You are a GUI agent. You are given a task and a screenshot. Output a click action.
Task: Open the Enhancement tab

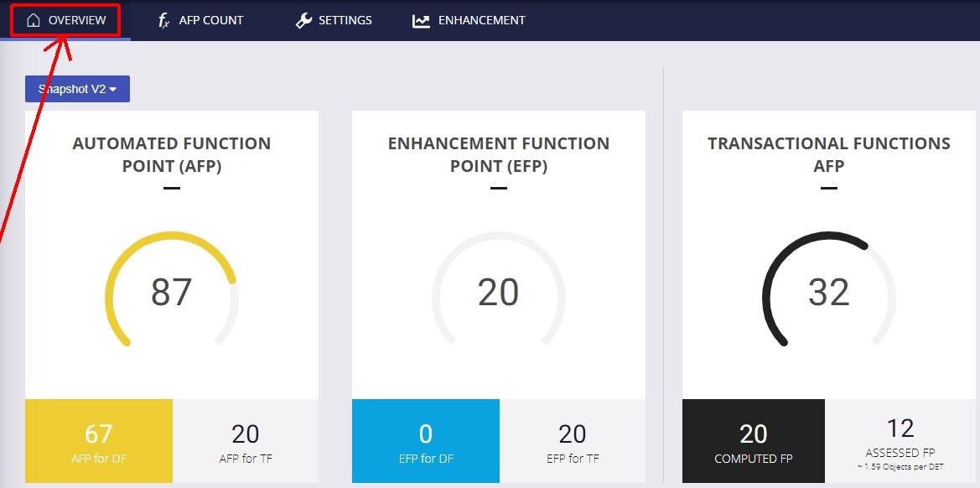tap(481, 20)
